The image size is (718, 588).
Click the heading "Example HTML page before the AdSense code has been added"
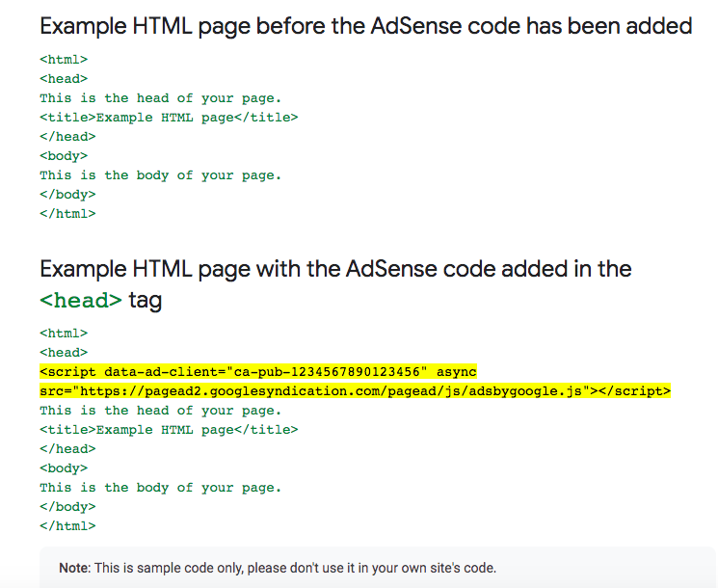366,26
